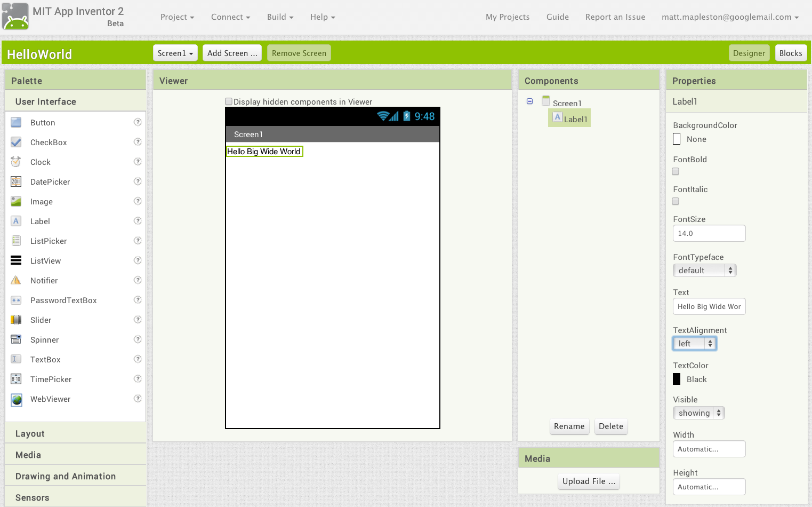Switch to the Blocks editor
The height and width of the screenshot is (507, 812).
[791, 53]
